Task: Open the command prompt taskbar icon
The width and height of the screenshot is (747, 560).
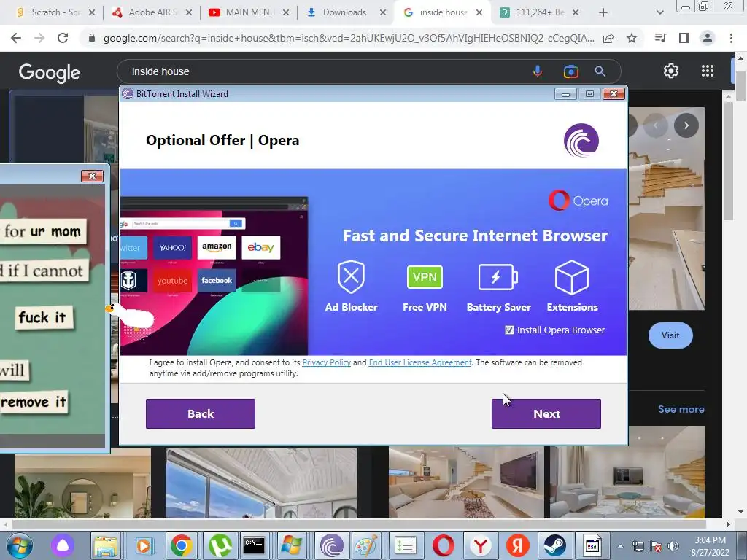Action: (x=254, y=546)
